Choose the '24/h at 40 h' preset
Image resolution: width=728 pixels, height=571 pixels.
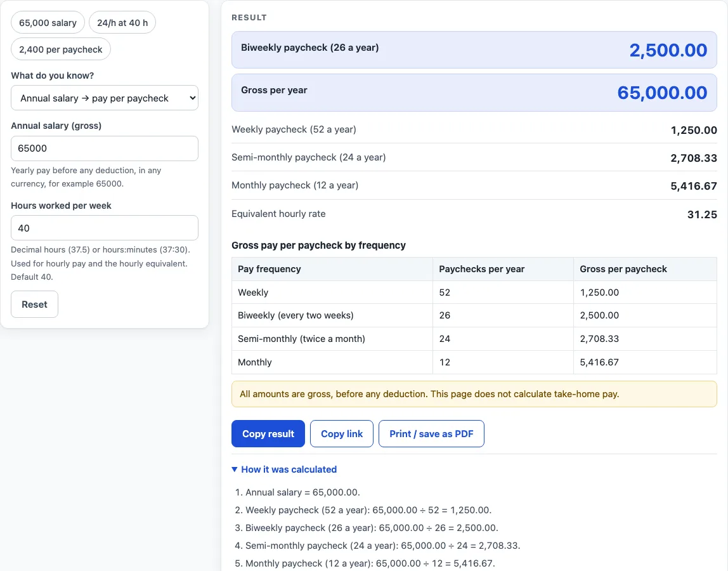coord(122,23)
